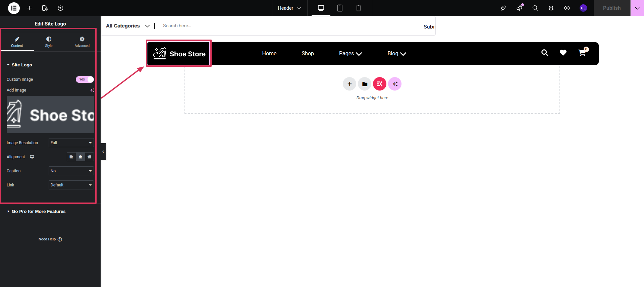Open the Image Resolution dropdown
The width and height of the screenshot is (644, 287).
click(71, 143)
